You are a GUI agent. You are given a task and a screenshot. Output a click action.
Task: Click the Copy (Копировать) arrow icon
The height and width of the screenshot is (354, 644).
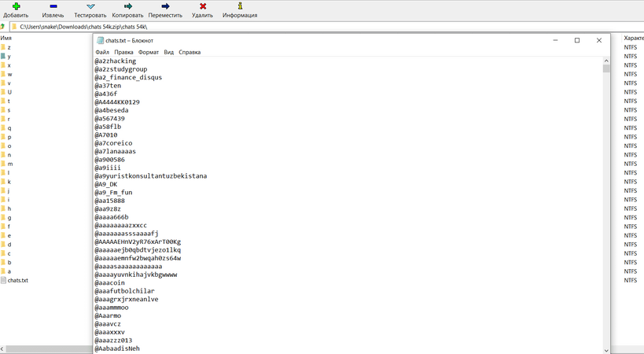tap(127, 6)
